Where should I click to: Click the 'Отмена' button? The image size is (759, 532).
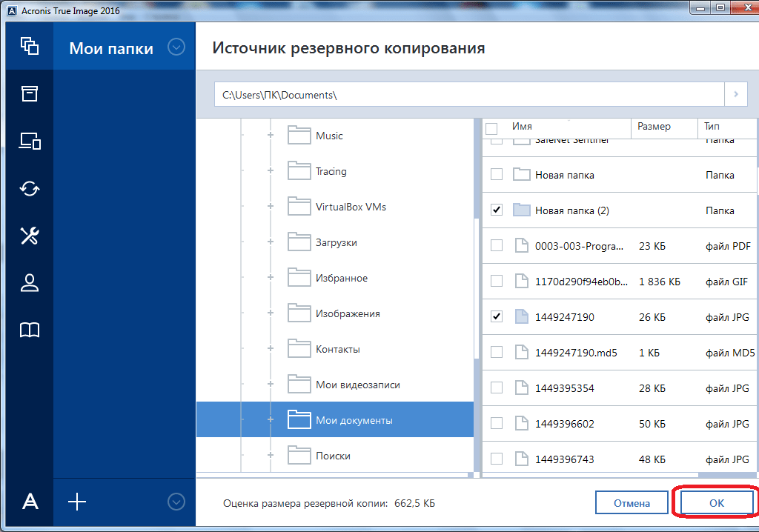tap(632, 503)
